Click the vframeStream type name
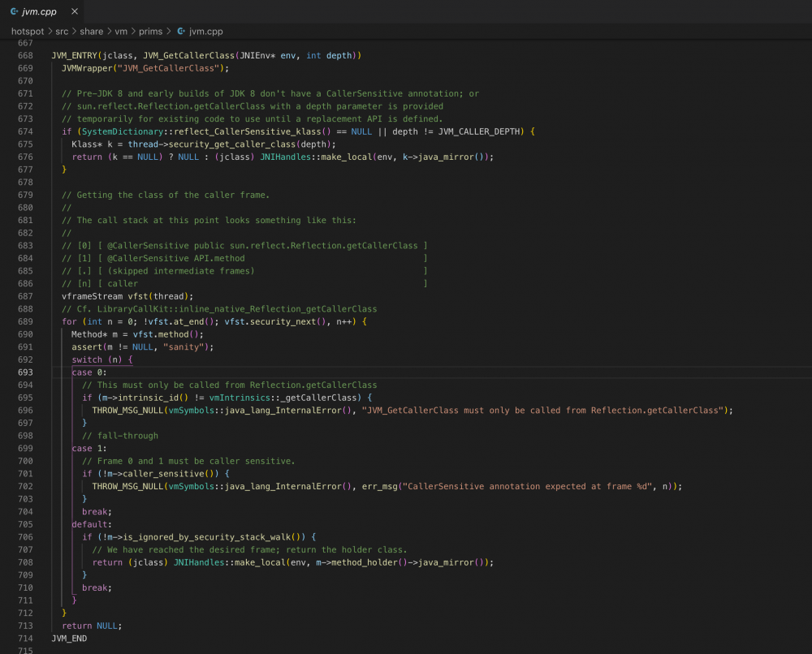This screenshot has width=812, height=654. pyautogui.click(x=92, y=296)
